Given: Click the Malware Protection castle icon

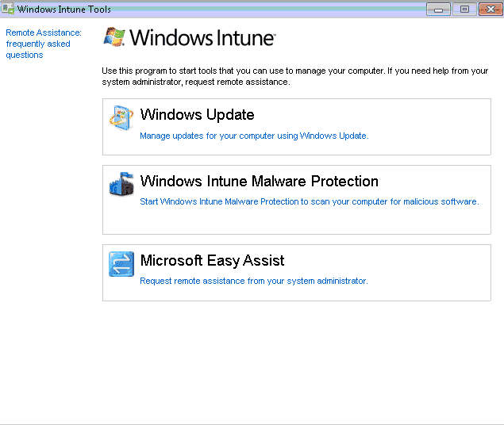Looking at the screenshot, I should click(121, 184).
